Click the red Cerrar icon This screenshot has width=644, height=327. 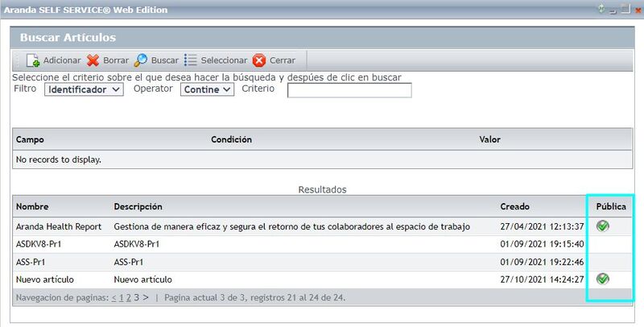tap(258, 60)
